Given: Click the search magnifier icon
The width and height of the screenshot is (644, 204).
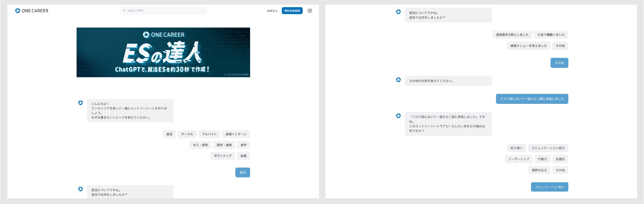Looking at the screenshot, I should (x=124, y=11).
